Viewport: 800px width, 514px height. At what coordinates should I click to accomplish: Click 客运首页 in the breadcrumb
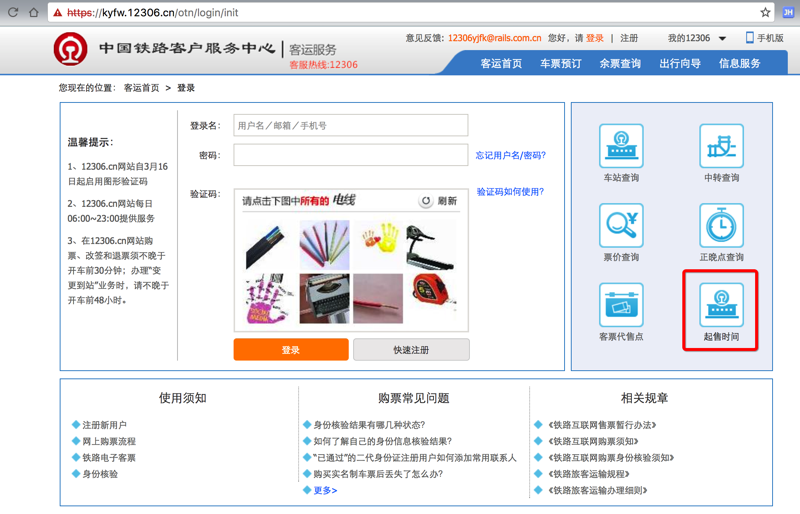[x=141, y=88]
